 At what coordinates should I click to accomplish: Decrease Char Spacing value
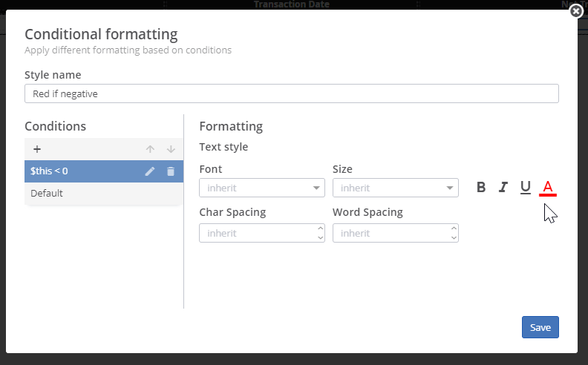[320, 237]
